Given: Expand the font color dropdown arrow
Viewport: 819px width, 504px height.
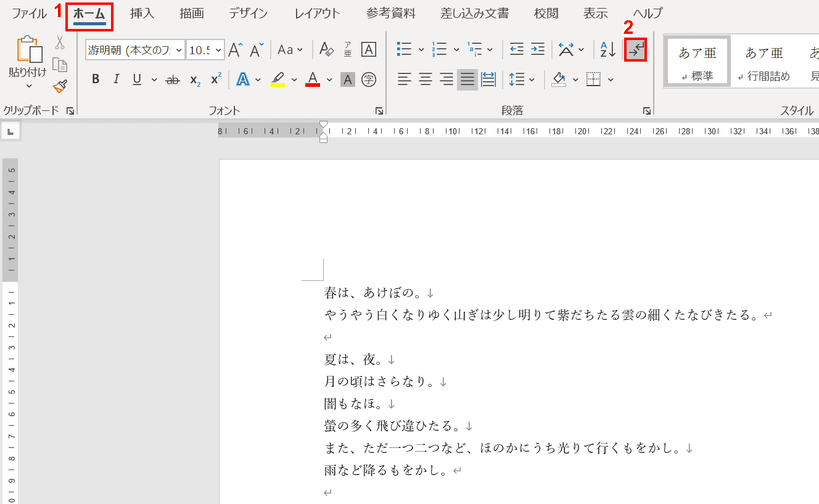Looking at the screenshot, I should 329,79.
